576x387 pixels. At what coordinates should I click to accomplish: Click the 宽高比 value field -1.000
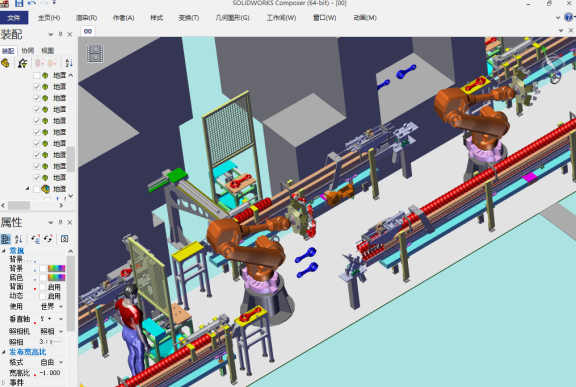(x=50, y=373)
